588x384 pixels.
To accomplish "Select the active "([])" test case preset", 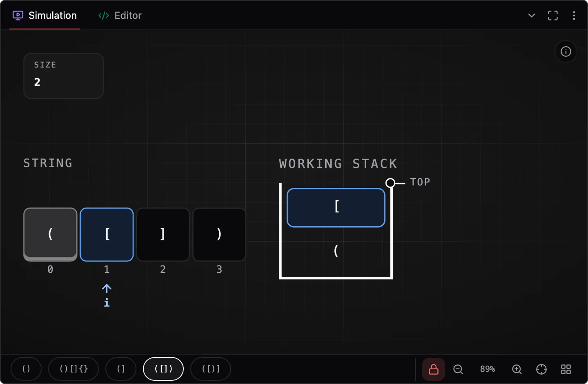I will pyautogui.click(x=163, y=369).
